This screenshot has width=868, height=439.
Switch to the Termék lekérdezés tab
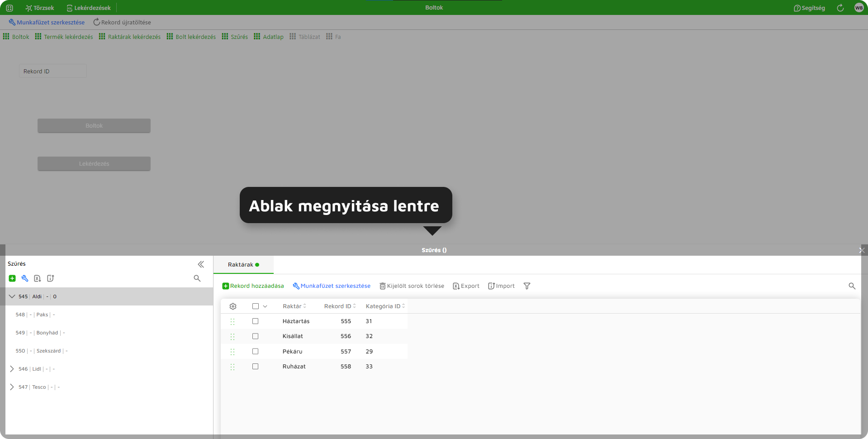[x=64, y=37]
